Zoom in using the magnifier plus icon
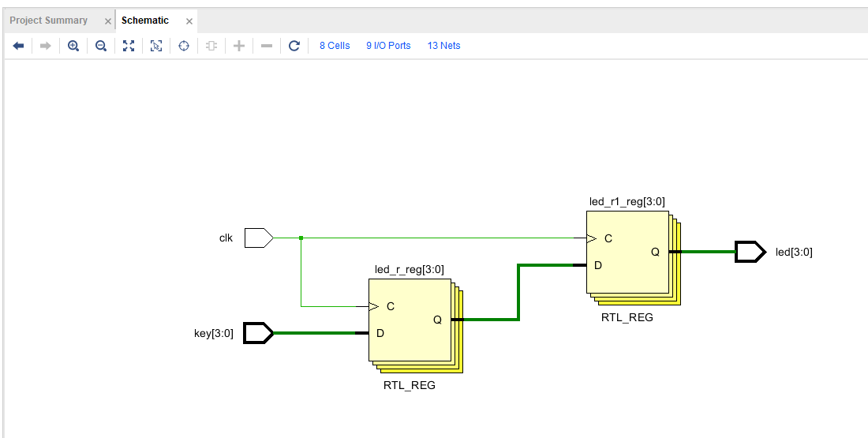This screenshot has width=868, height=438. (73, 46)
